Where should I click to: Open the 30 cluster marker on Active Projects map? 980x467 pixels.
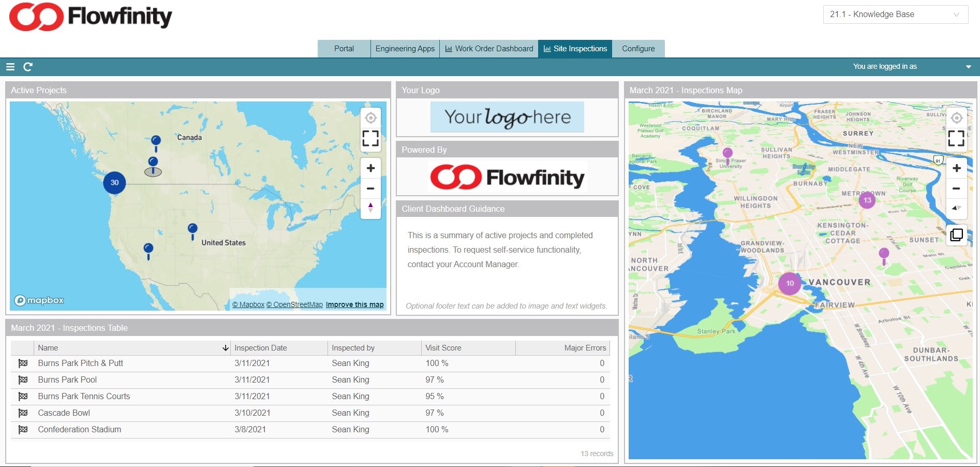click(x=114, y=183)
